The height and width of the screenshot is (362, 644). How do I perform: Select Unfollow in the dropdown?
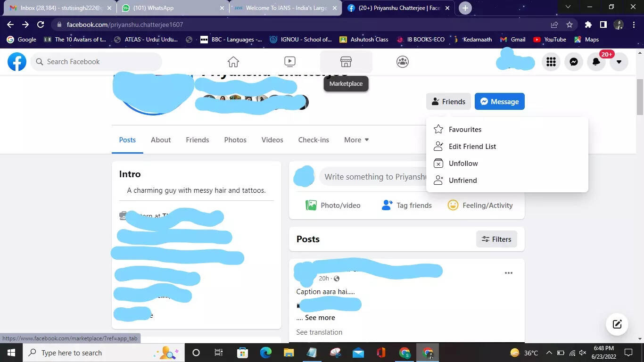507,163
